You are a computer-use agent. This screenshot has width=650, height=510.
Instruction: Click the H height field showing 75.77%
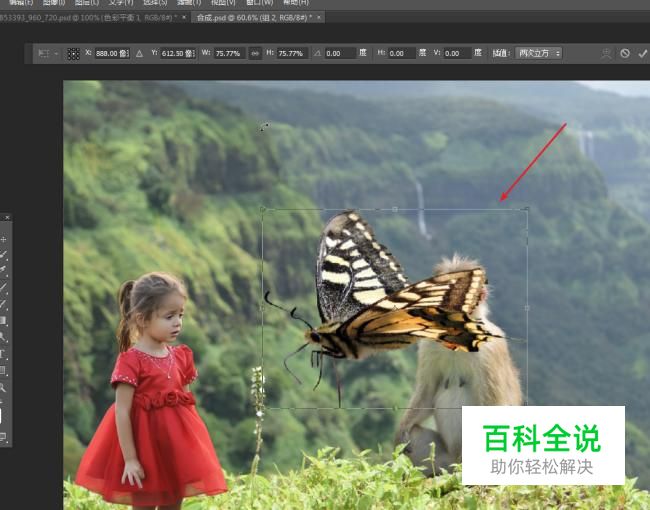point(293,53)
